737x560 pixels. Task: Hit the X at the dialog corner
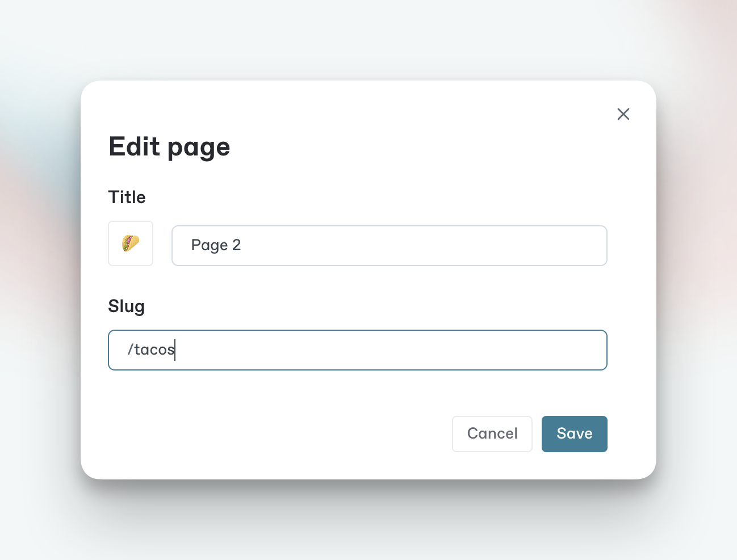[623, 114]
